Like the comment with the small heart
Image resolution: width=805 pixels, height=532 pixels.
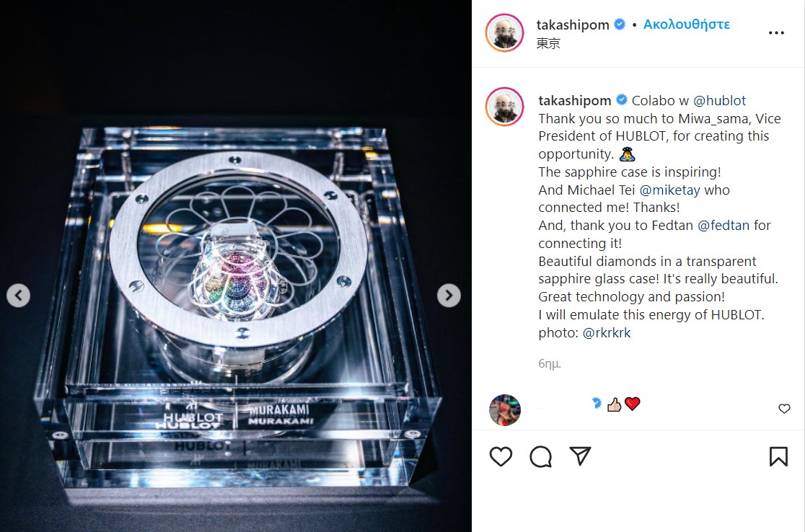tap(784, 408)
